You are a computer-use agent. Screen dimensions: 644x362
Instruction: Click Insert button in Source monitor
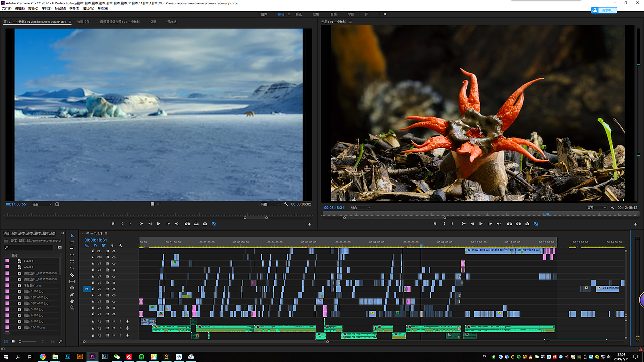coord(187,224)
